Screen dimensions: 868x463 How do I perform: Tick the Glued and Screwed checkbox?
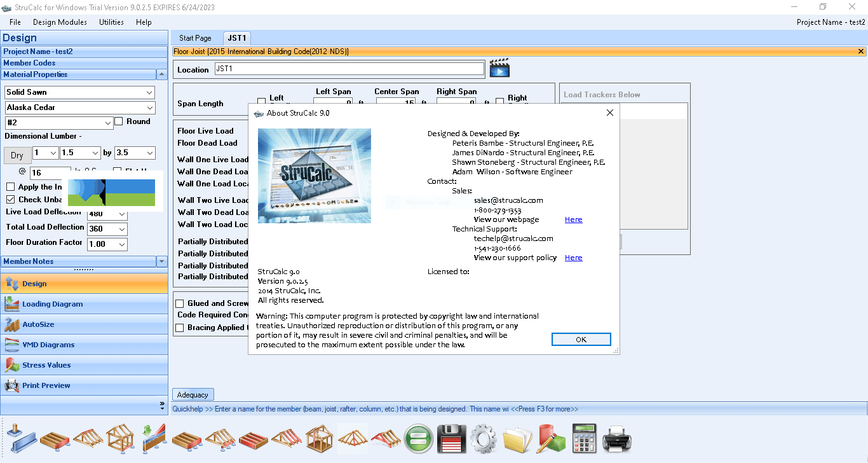coord(180,303)
